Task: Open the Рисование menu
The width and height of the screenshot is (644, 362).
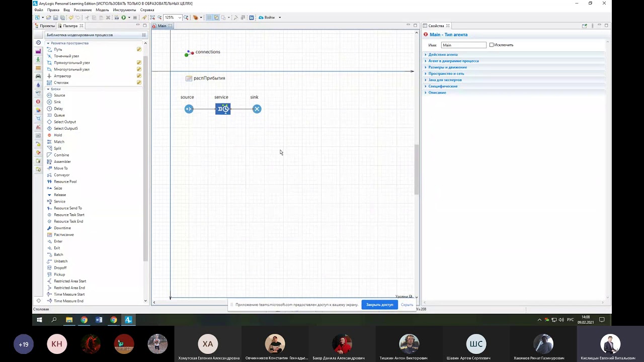Action: click(x=83, y=10)
